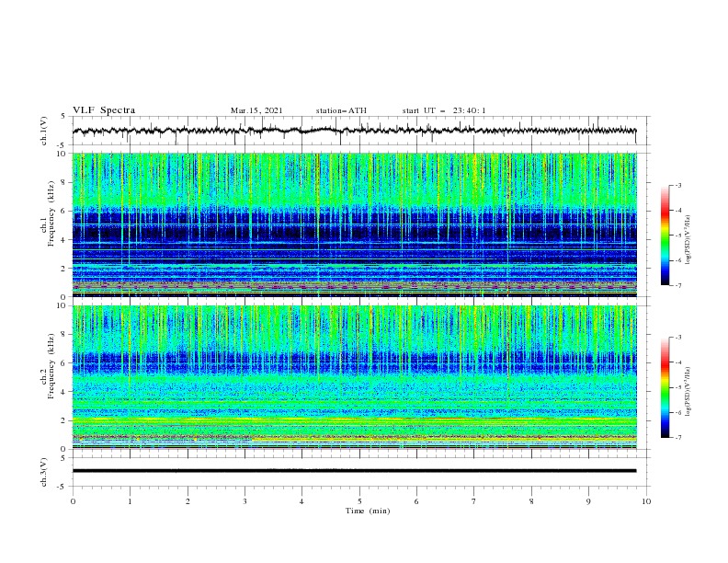Click the "-7" tick on the lower color bar
The height and width of the screenshot is (563, 728).
click(x=677, y=438)
